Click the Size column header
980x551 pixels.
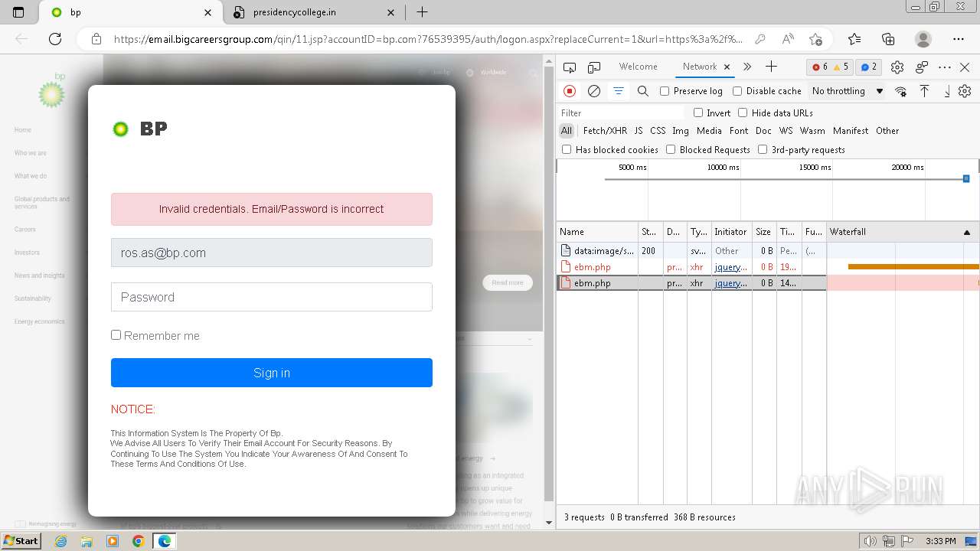click(763, 232)
